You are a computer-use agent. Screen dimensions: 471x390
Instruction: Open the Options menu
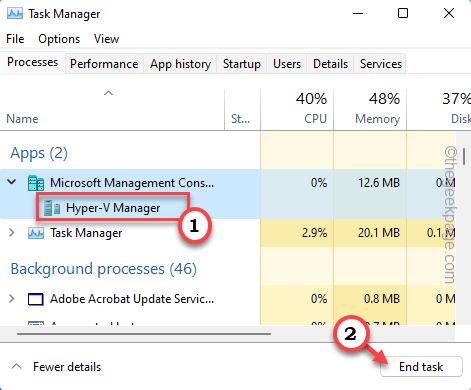(x=59, y=39)
